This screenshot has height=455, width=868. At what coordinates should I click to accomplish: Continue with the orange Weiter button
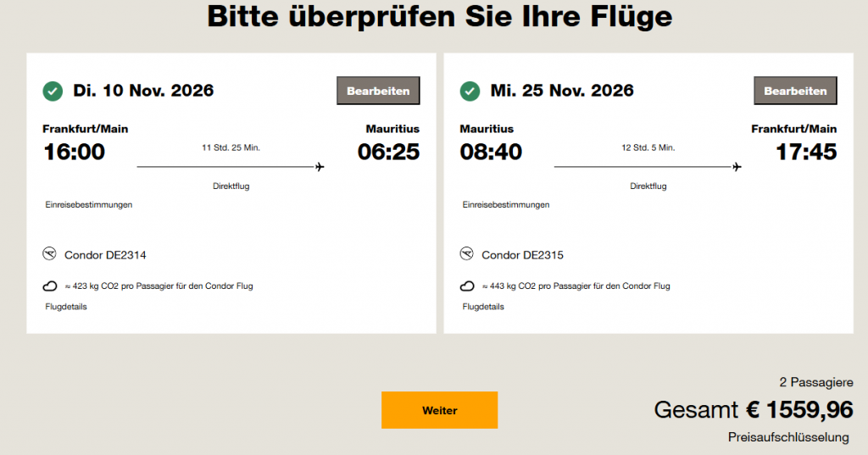point(439,410)
